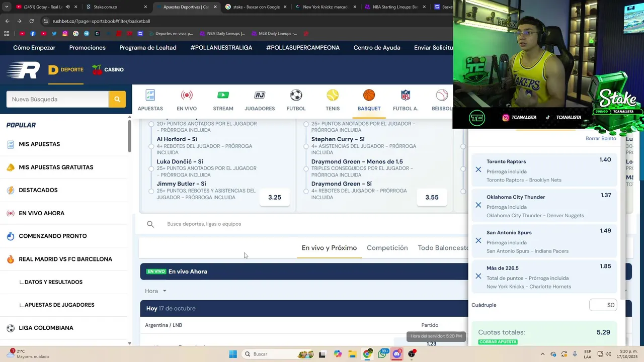Screen dimensions: 644x362
Task: Open the Twitter bookmark icon
Action: [x=54, y=34]
